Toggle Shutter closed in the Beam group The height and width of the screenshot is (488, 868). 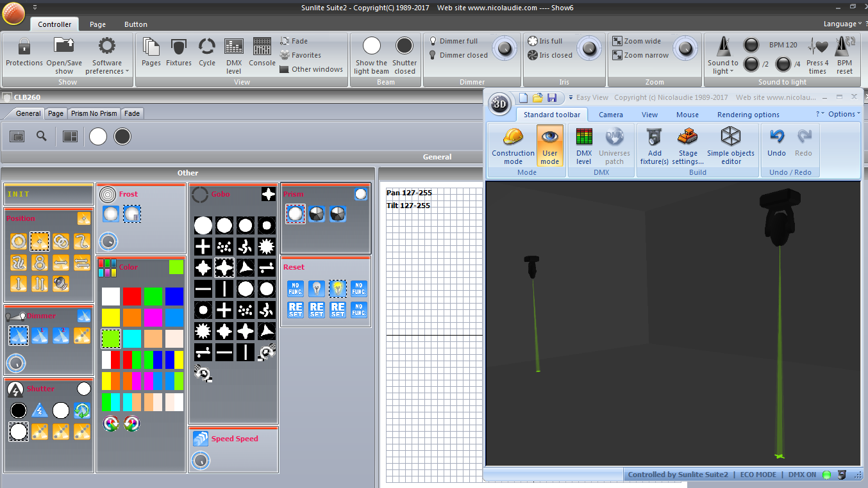click(x=405, y=55)
